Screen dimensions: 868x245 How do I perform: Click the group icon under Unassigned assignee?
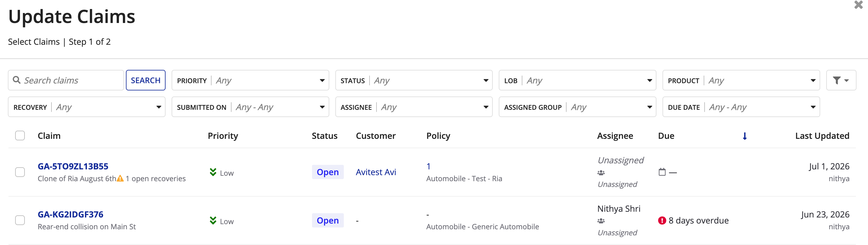coord(601,173)
